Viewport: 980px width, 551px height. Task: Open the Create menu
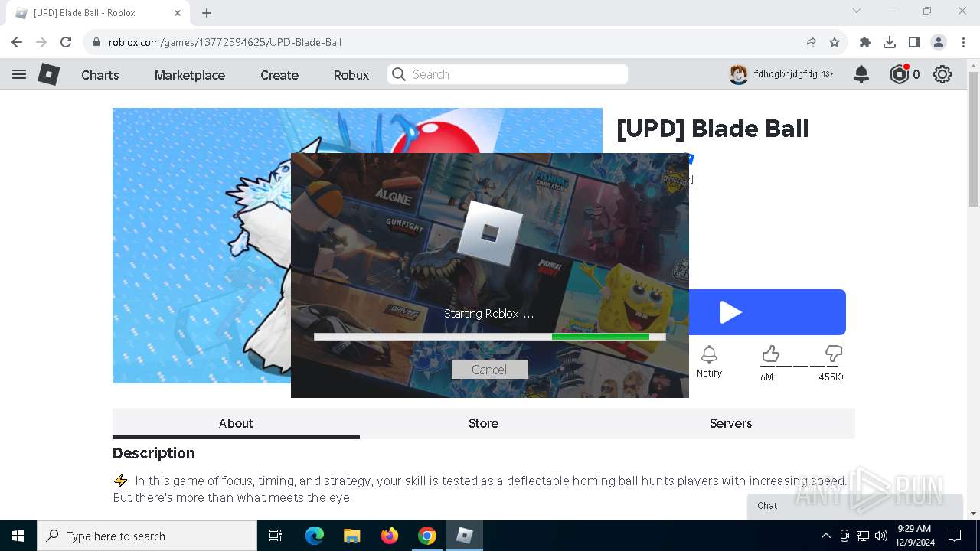(279, 75)
